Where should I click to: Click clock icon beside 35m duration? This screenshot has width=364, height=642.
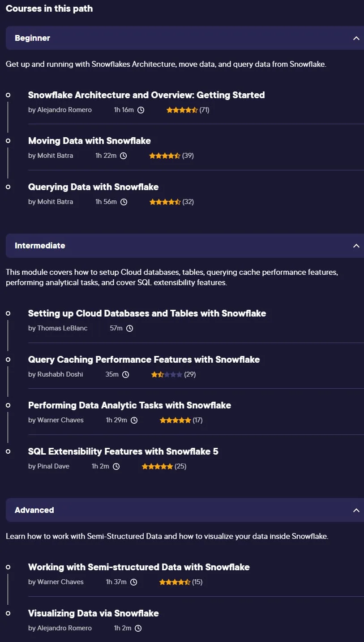tap(125, 374)
